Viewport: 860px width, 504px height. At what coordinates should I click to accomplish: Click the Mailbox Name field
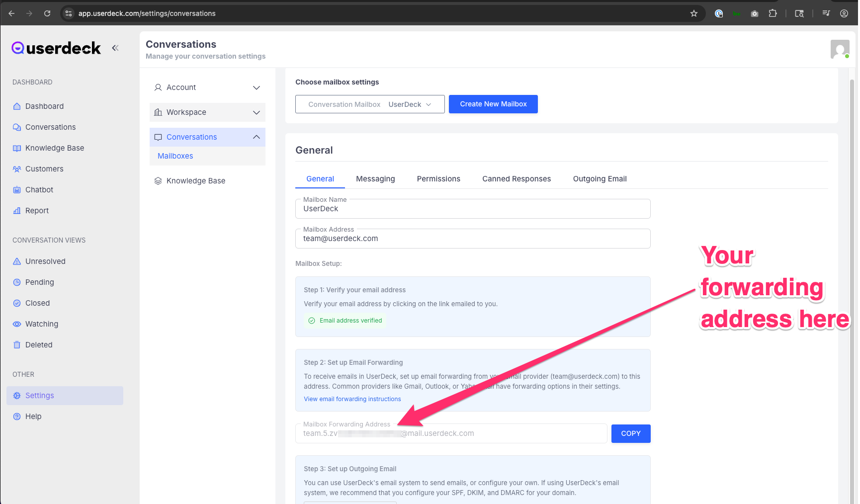coord(473,209)
